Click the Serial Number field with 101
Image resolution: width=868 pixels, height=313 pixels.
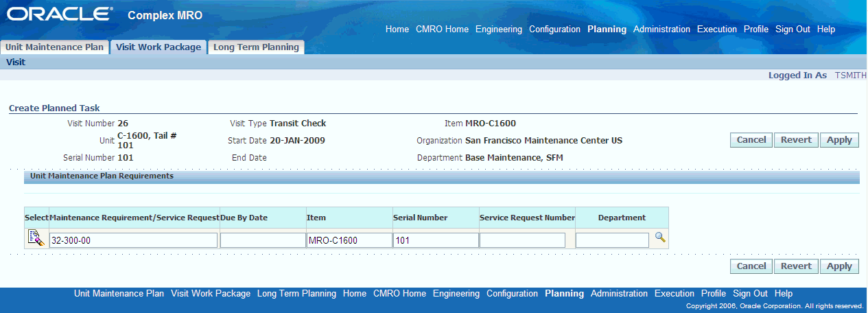point(436,240)
